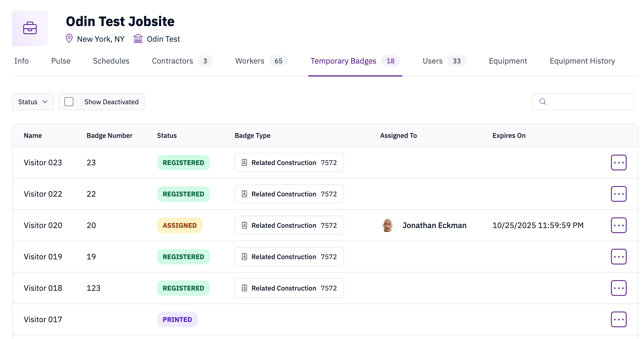Screen dimensions: 644x339
Task: Select the Visitor 017 name cell
Action: pyautogui.click(x=43, y=319)
